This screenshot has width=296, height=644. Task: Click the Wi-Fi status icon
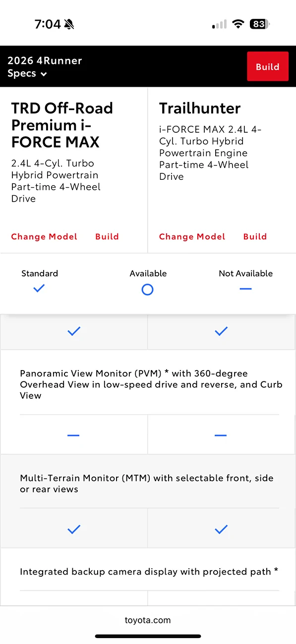point(238,23)
